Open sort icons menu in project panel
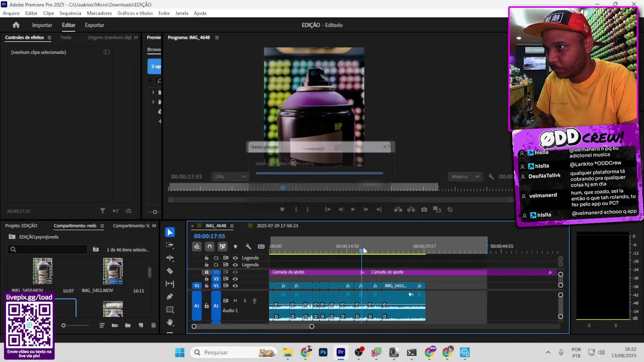The image size is (644, 362). click(102, 325)
